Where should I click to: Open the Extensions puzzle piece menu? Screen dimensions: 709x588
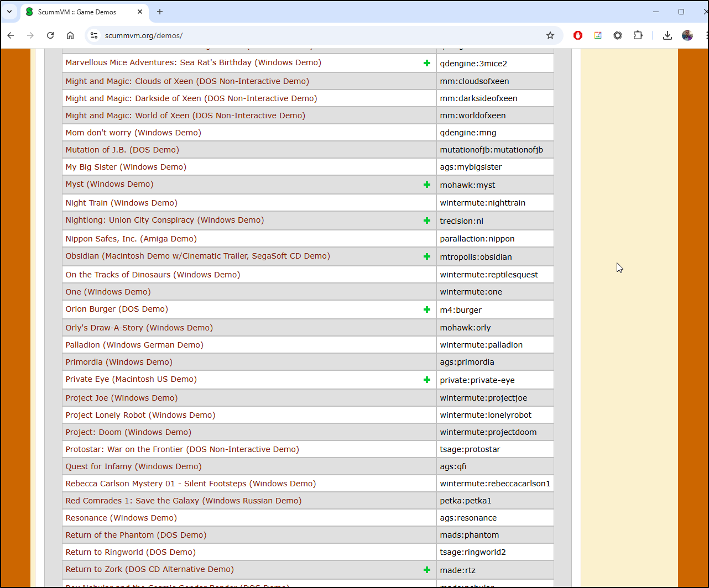point(638,35)
